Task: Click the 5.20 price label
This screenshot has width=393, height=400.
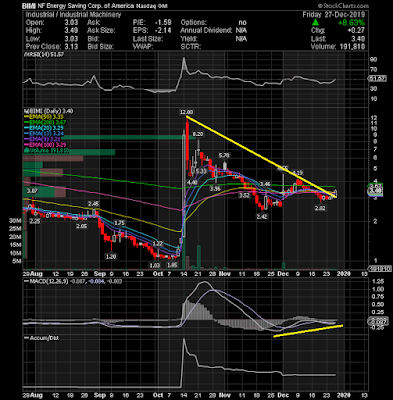Action: [224, 156]
